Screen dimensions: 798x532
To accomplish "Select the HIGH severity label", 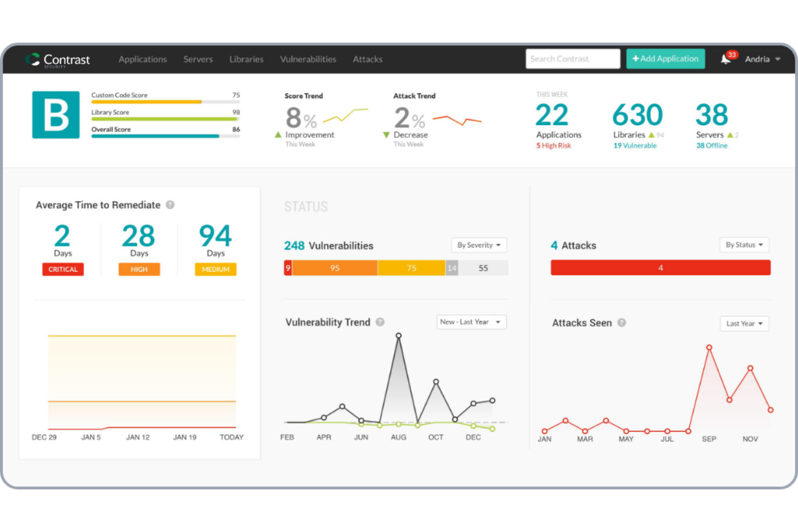I will pos(139,269).
